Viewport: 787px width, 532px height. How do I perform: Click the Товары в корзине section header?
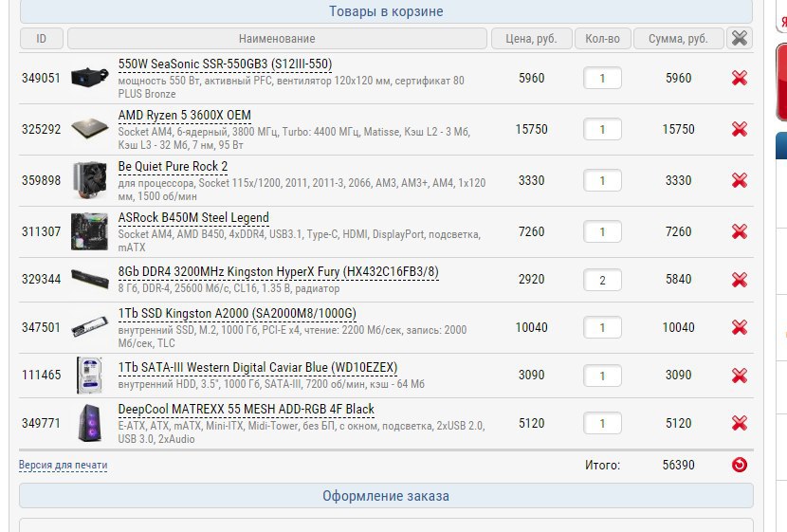point(386,11)
